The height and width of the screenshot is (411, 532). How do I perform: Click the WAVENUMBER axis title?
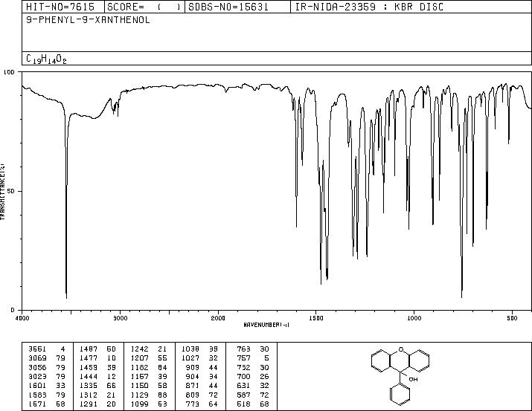coord(266,325)
